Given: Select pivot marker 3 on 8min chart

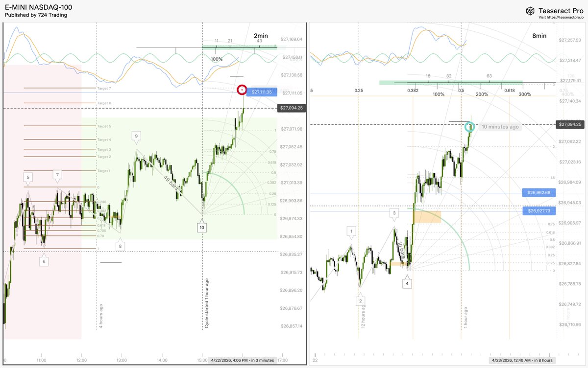Looking at the screenshot, I should pos(394,214).
